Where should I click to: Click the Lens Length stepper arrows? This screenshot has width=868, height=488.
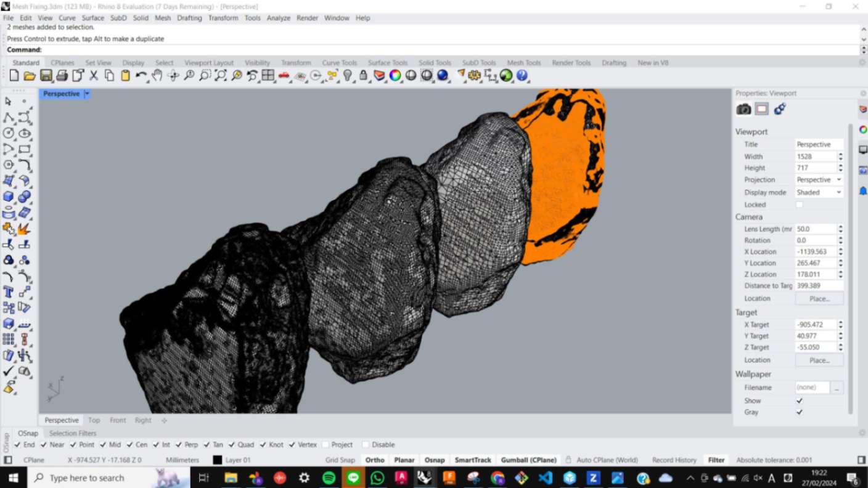point(840,229)
